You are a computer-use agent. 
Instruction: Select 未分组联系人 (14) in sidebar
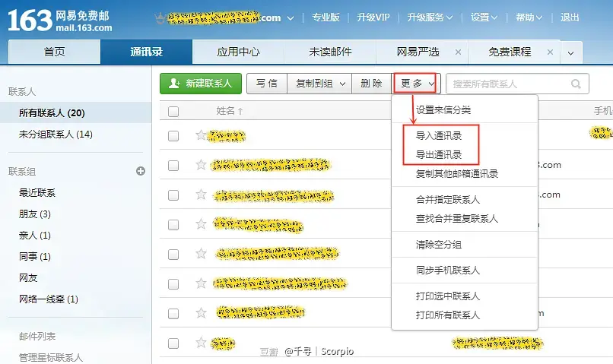pos(75,135)
